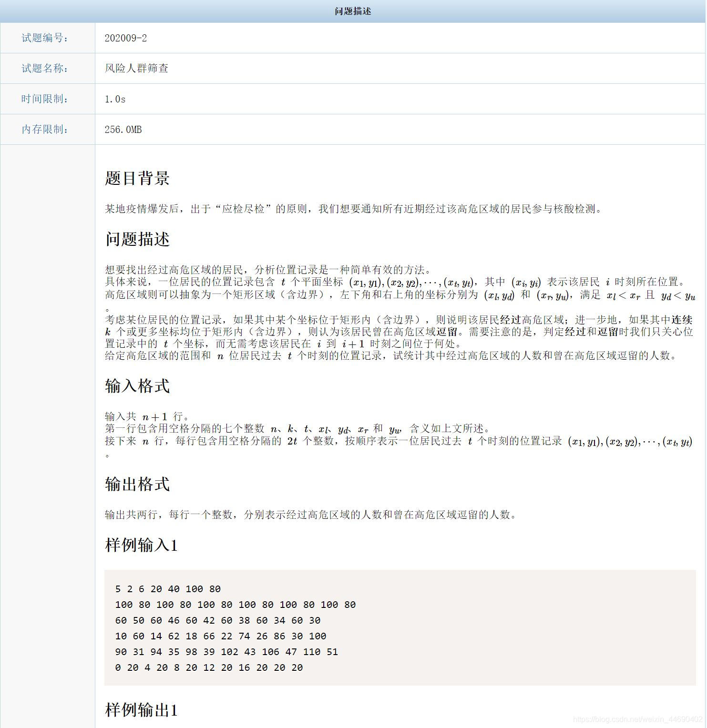Select the first line of sample input
This screenshot has height=728, width=707.
[168, 589]
